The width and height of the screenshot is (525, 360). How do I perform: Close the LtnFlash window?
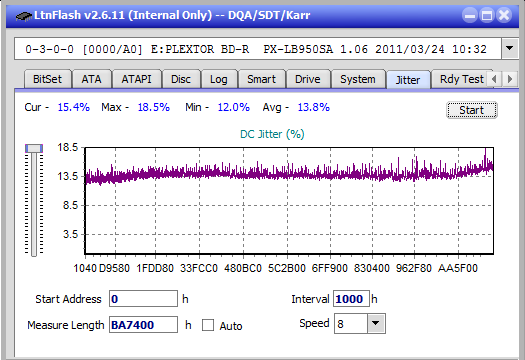pyautogui.click(x=504, y=15)
